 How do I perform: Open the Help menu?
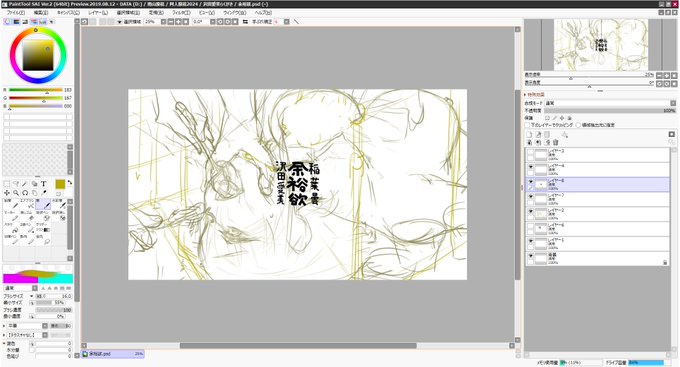point(263,13)
